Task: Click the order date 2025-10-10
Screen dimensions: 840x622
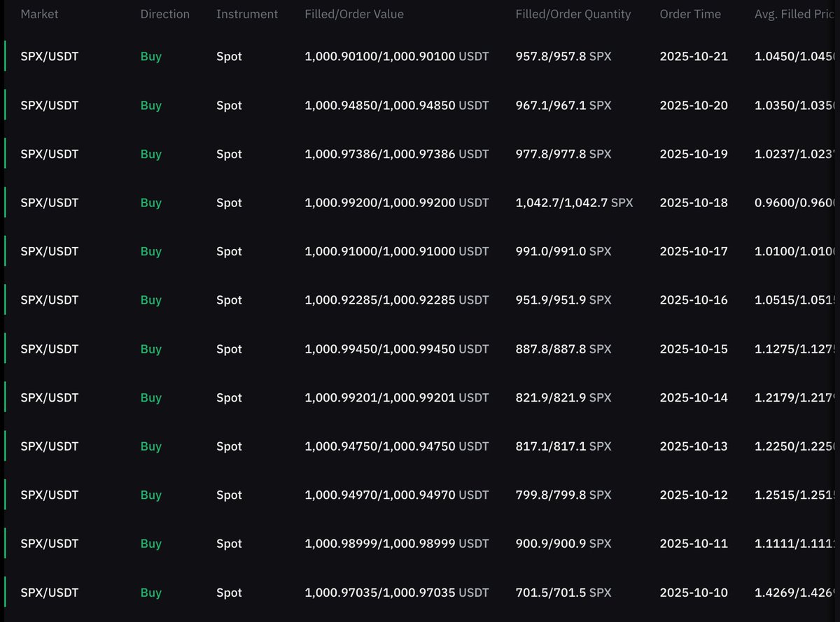Action: (x=694, y=593)
